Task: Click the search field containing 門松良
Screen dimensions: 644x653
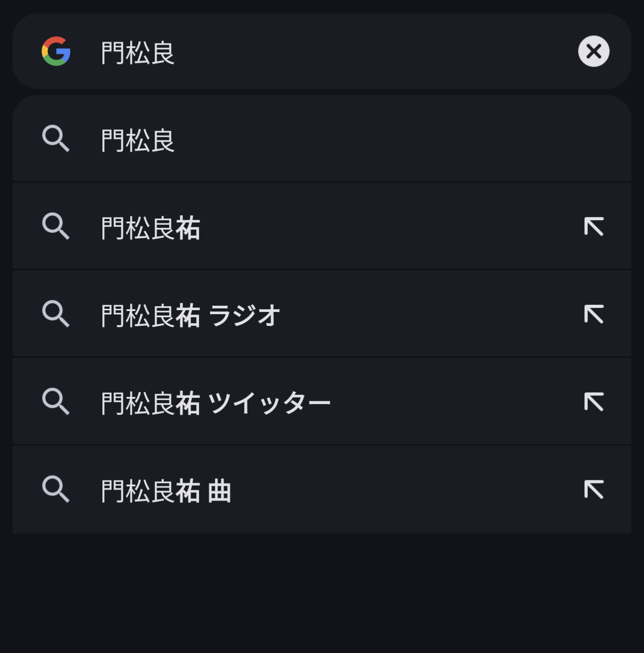Action: pyautogui.click(x=313, y=52)
